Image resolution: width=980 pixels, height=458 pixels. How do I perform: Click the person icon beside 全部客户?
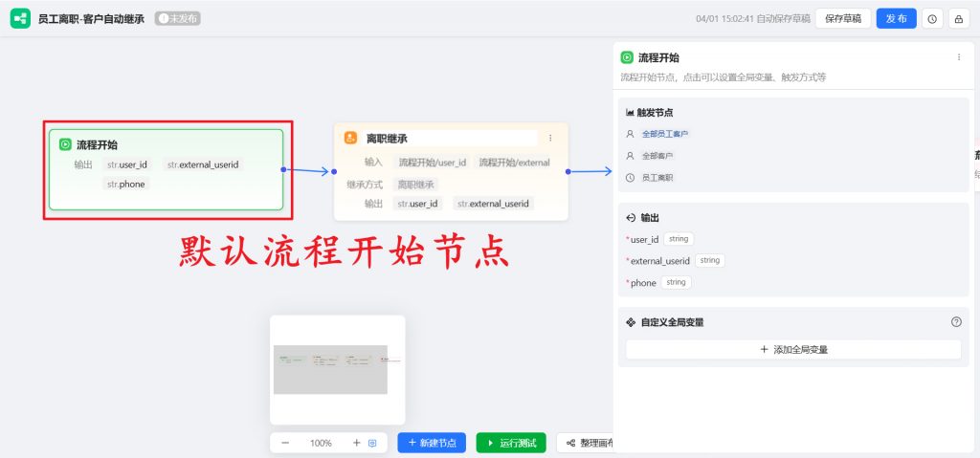(x=630, y=156)
